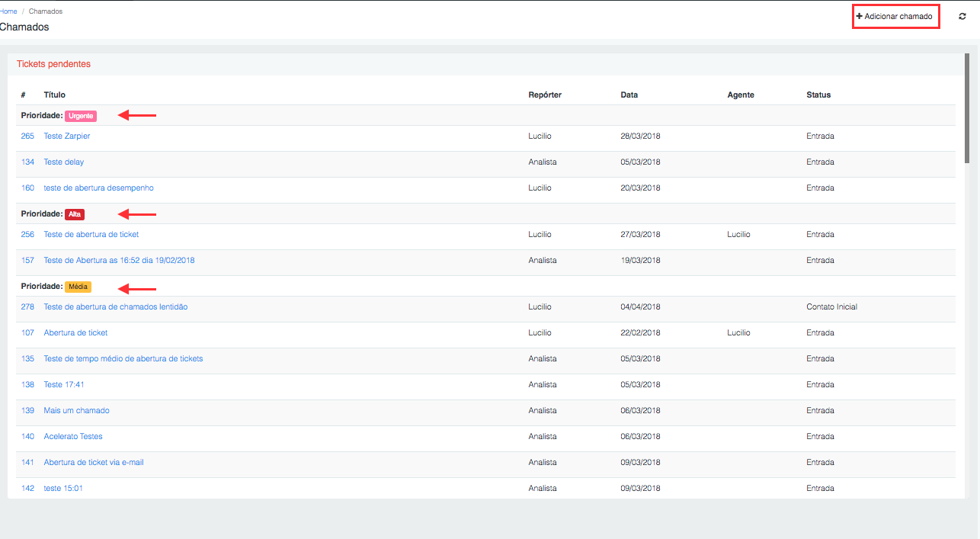The image size is (980, 539).
Task: Open ticket number 138
Action: (x=27, y=384)
